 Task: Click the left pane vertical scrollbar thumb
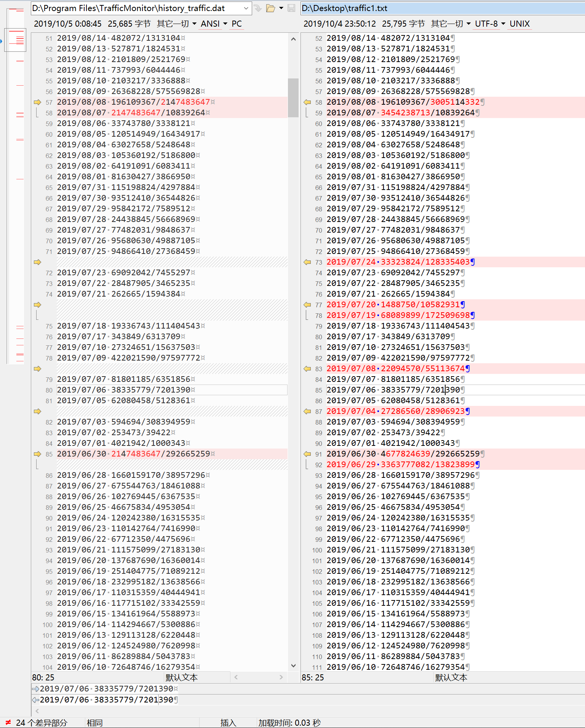click(x=293, y=97)
